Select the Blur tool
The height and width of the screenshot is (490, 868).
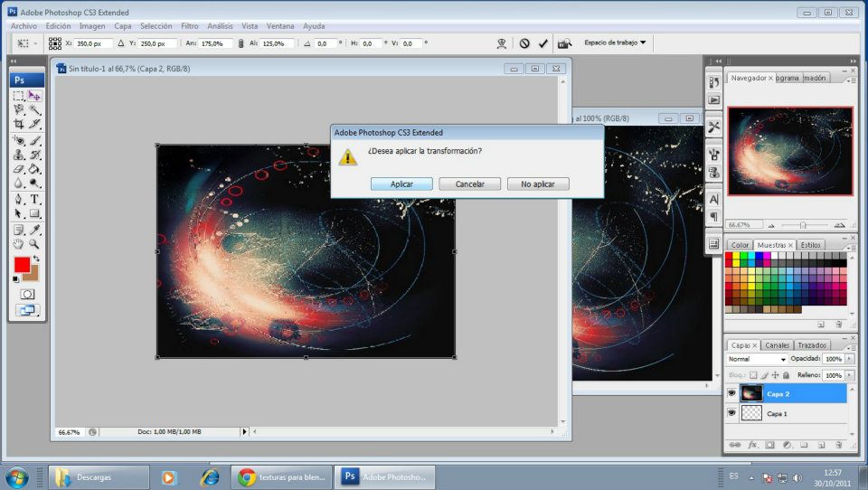coord(19,183)
